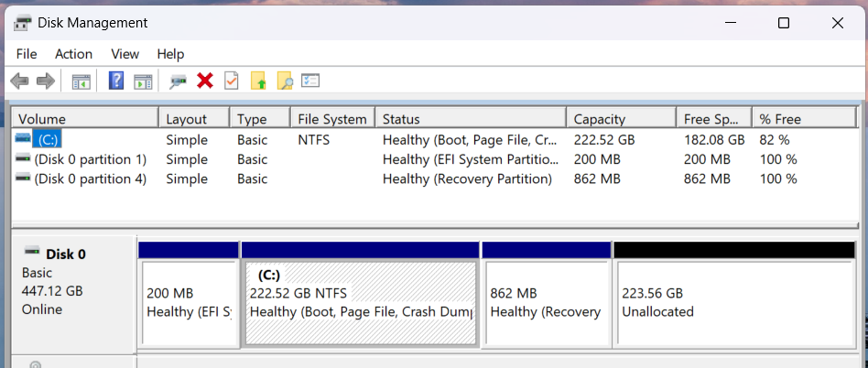This screenshot has height=368, width=868.
Task: Click the 182.08 GB free space cell
Action: coord(714,139)
